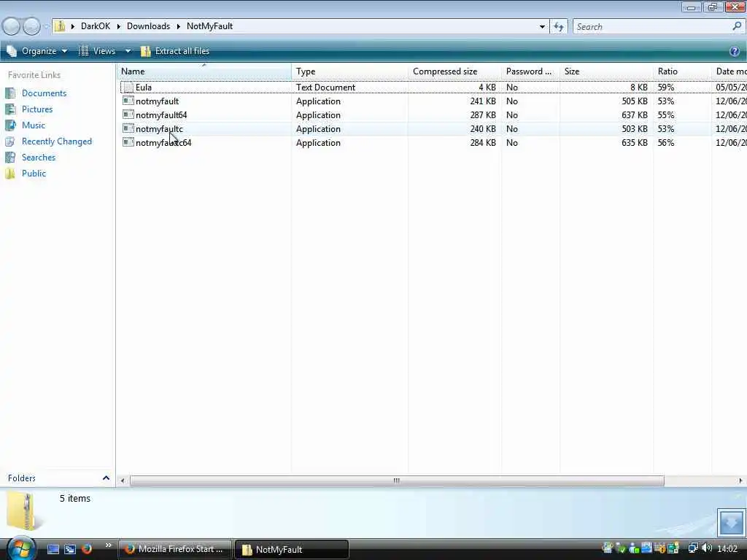Expand the arrow after DarkOK breadcrumb
This screenshot has height=560, width=747.
[118, 27]
